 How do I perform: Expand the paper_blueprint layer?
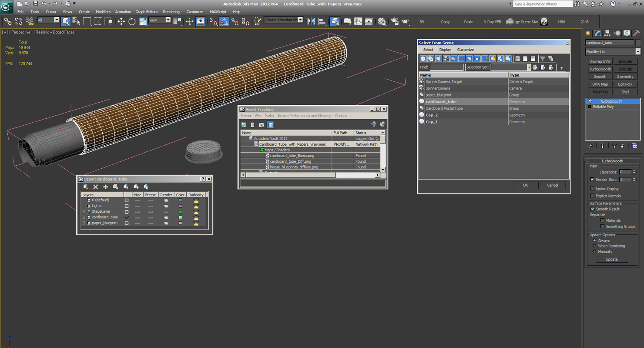coord(83,223)
